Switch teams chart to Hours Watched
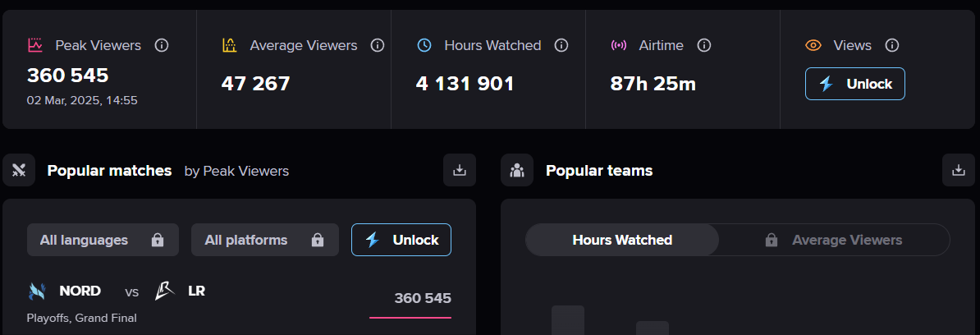The height and width of the screenshot is (335, 980). tap(622, 240)
